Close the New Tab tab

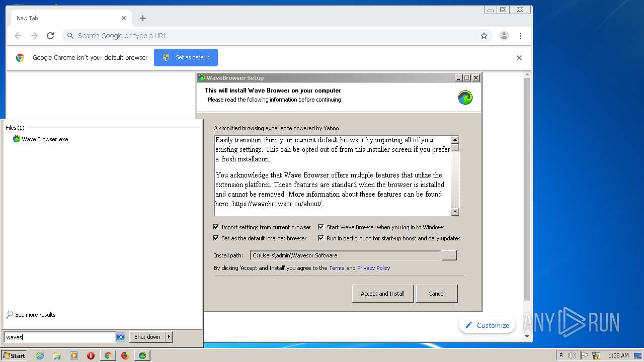[124, 18]
